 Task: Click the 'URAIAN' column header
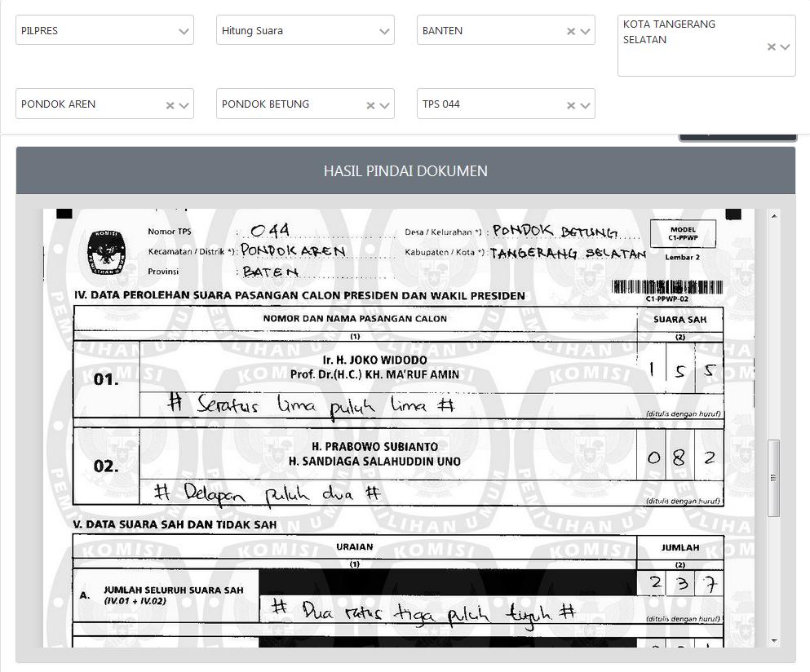pos(354,547)
